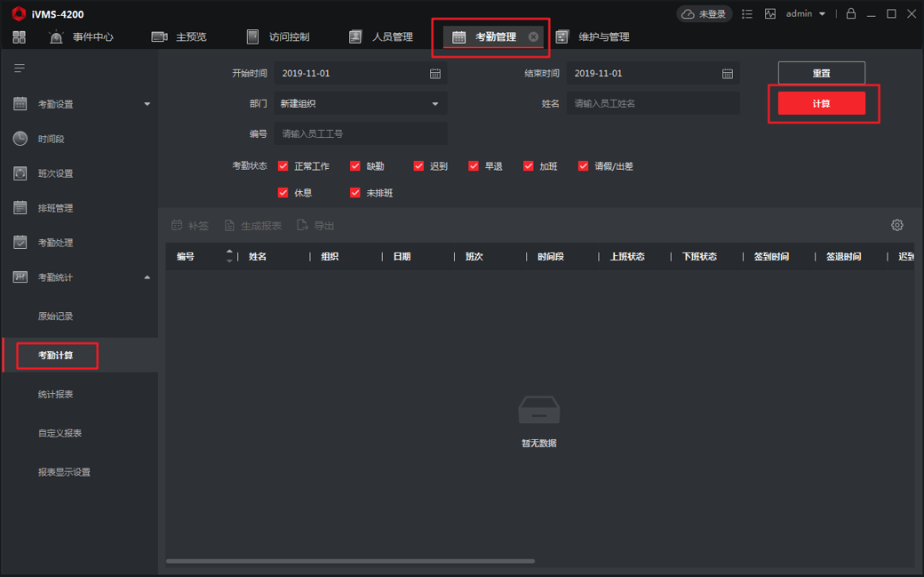This screenshot has width=924, height=577.
Task: Open table column settings gear
Action: click(x=897, y=226)
